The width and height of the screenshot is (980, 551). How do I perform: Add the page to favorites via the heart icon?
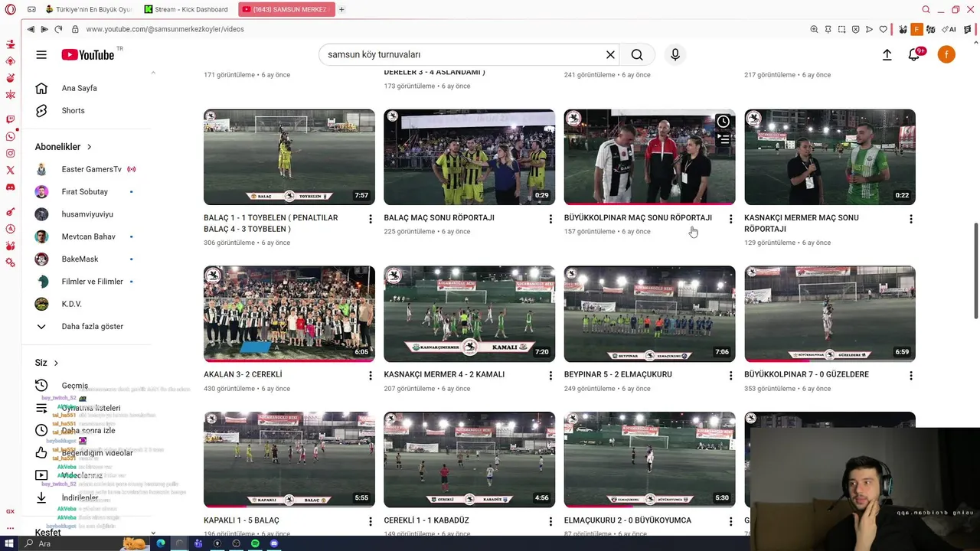point(883,29)
